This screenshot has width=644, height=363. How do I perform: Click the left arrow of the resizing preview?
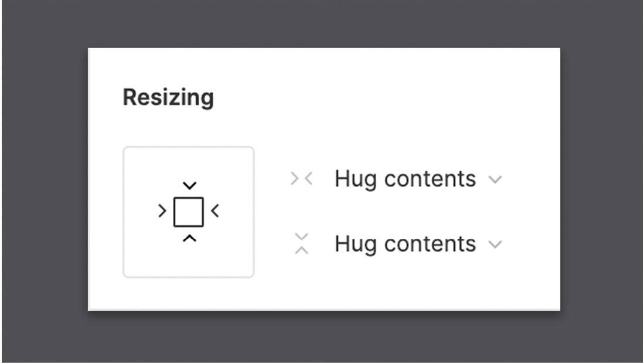pos(161,212)
